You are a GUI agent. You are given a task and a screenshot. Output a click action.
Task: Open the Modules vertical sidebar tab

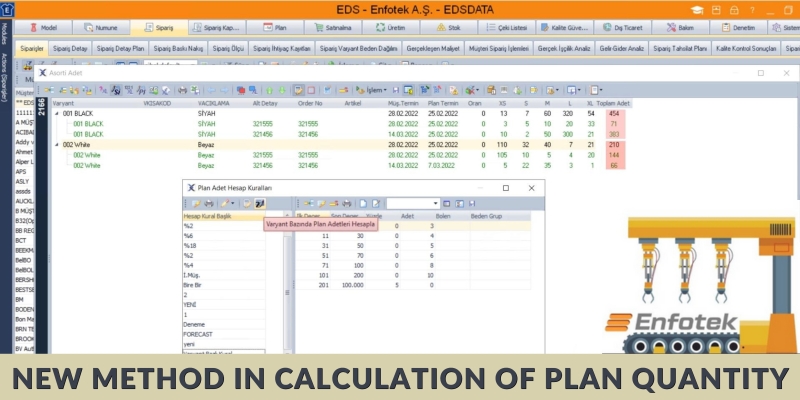pos(4,33)
